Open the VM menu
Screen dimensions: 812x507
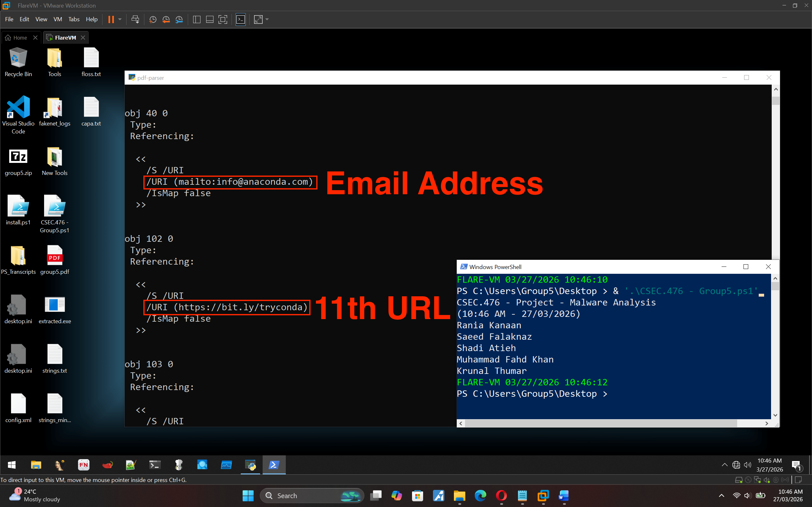(x=57, y=19)
